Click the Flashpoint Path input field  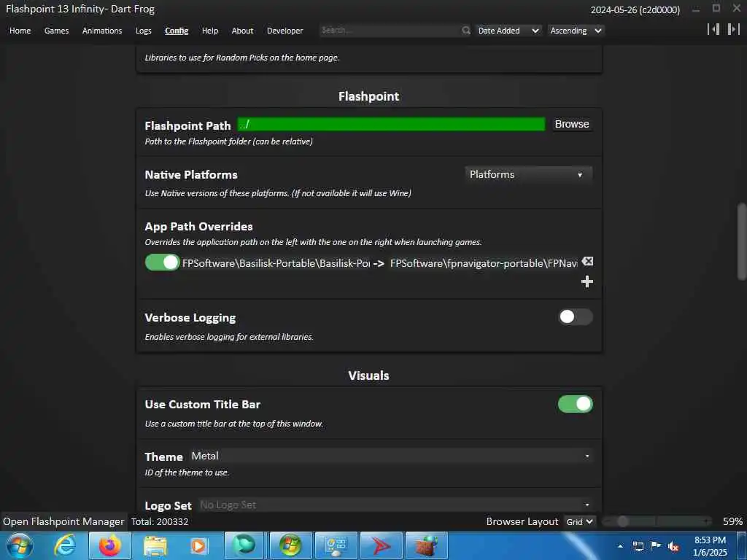[x=391, y=124]
